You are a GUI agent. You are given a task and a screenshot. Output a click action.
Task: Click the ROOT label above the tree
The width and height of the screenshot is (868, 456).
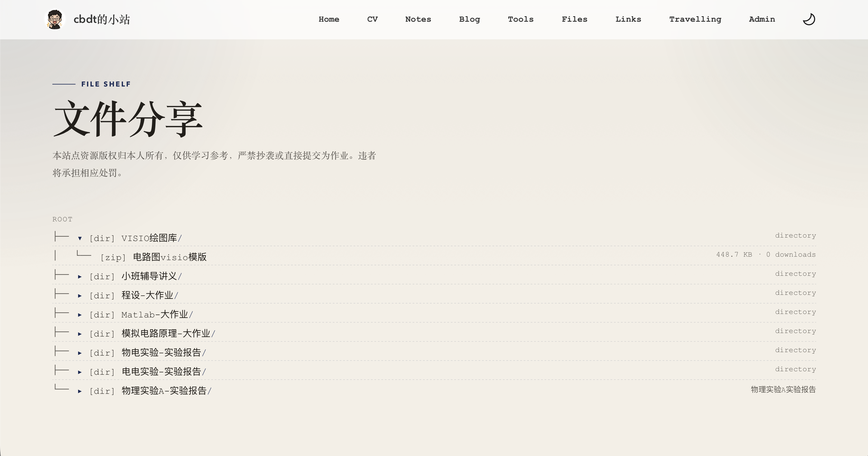pos(62,219)
